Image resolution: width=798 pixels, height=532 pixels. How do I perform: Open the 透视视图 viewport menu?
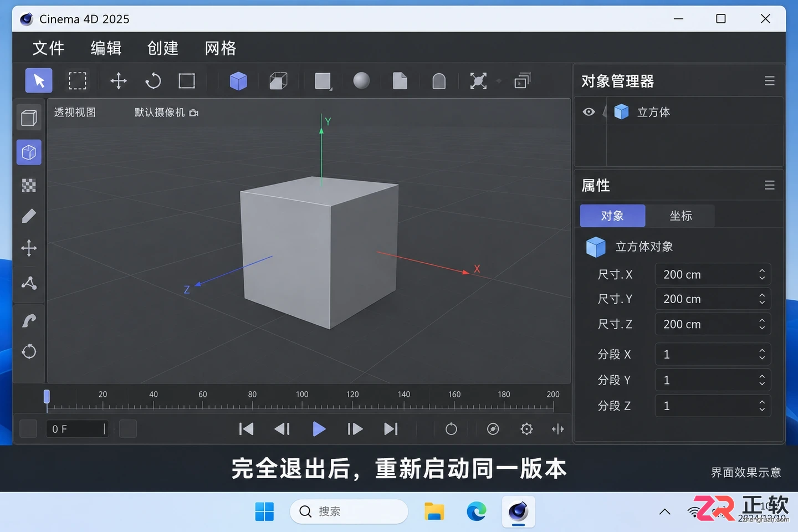[x=75, y=112]
